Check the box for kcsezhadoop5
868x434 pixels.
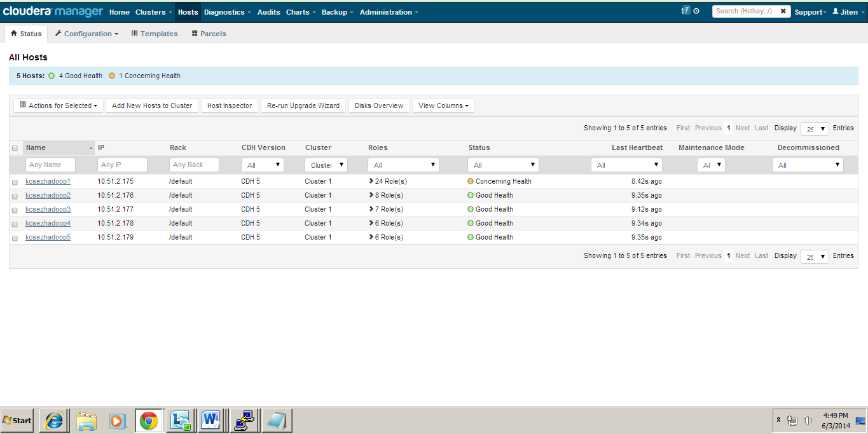pyautogui.click(x=15, y=238)
